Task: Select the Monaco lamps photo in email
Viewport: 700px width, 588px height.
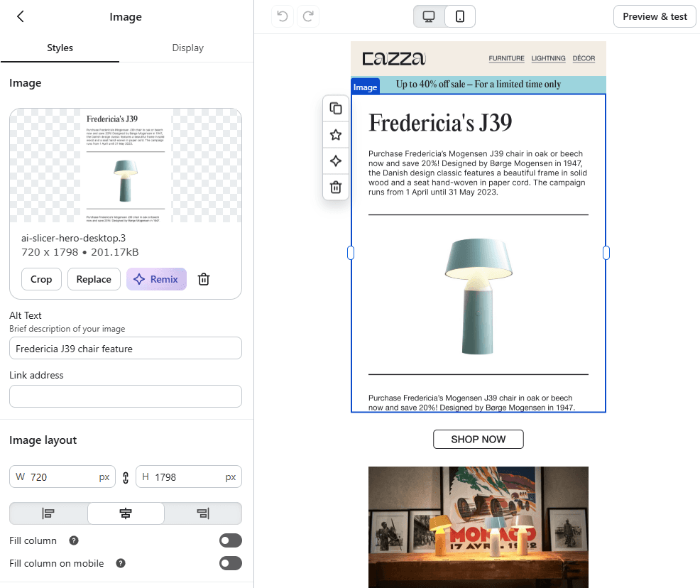Action: pos(478,527)
